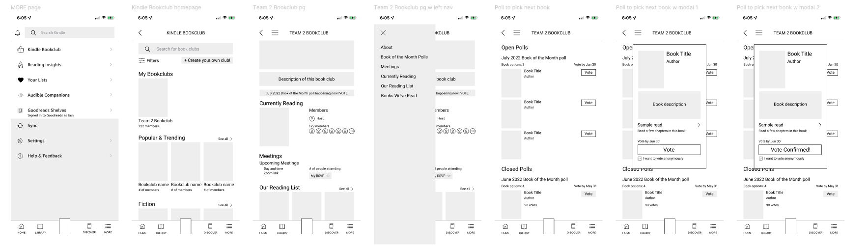The height and width of the screenshot is (247, 868).
Task: Open Team 2 Bookclub thumbnail under My Bookclubs
Action: coord(153,97)
